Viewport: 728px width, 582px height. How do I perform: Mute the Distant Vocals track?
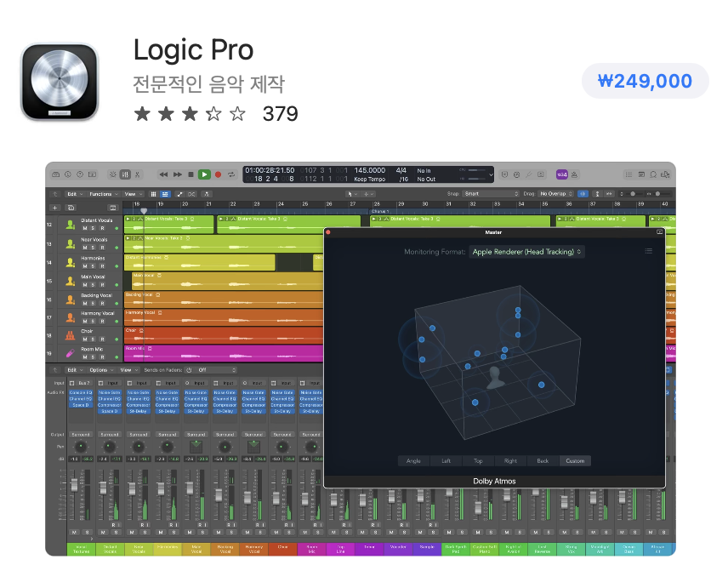pyautogui.click(x=85, y=229)
